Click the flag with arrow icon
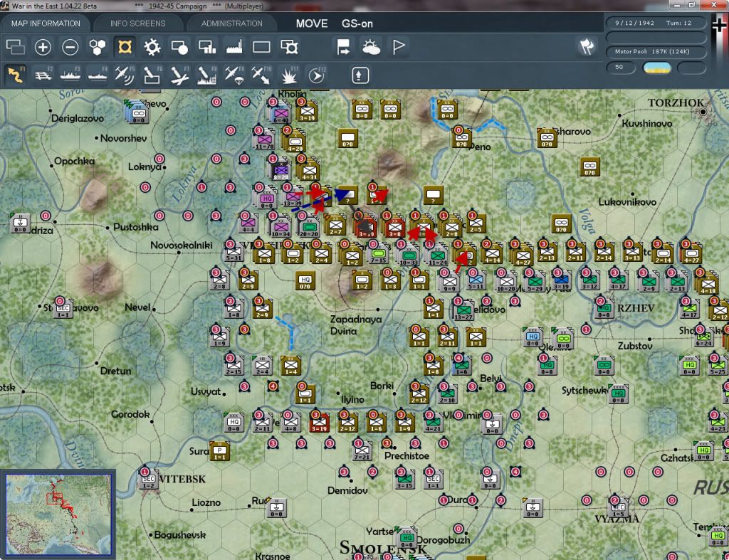The width and height of the screenshot is (729, 560). (x=343, y=47)
